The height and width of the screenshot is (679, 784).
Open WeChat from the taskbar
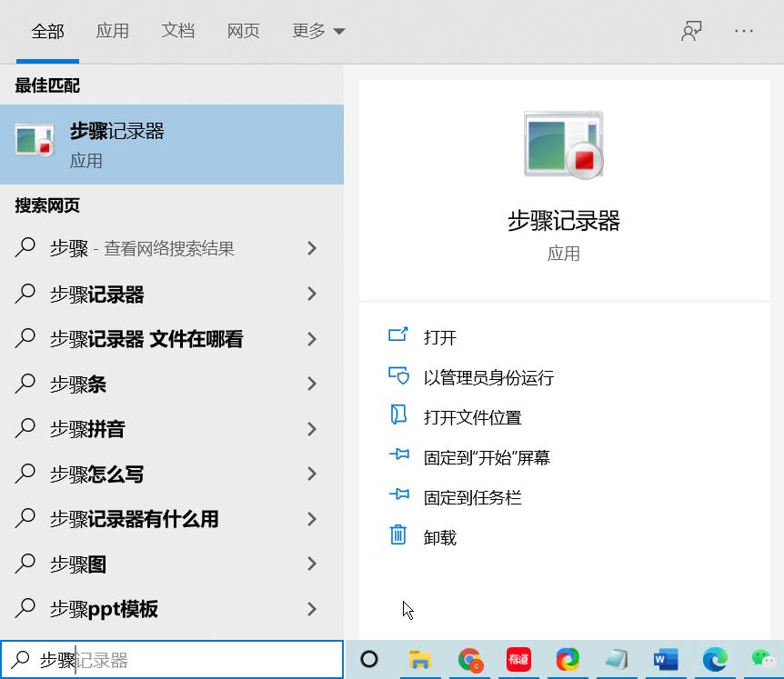[763, 660]
